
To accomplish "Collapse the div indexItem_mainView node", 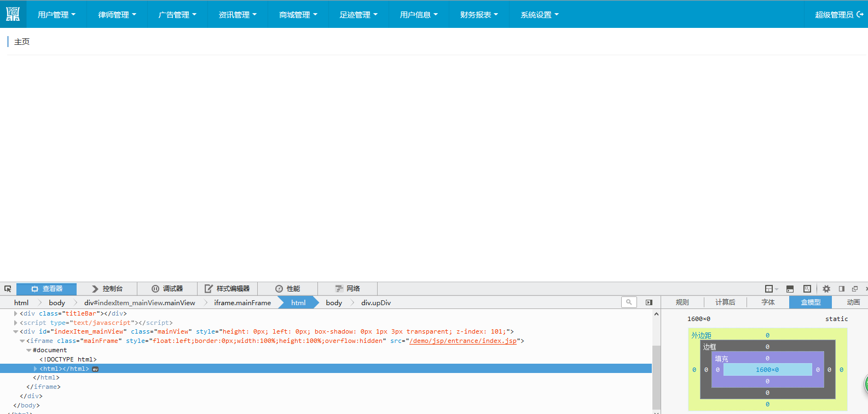I will (15, 332).
